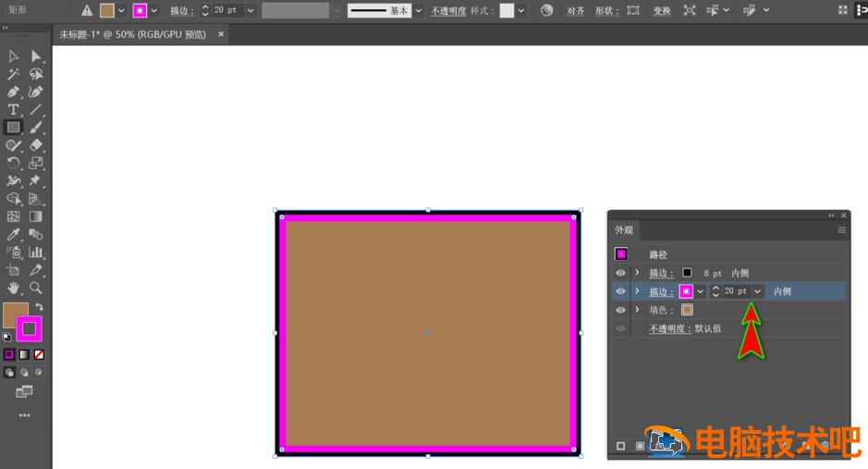The height and width of the screenshot is (469, 868).
Task: Hide the 8 pt black stroke visibility eye
Action: tap(620, 273)
